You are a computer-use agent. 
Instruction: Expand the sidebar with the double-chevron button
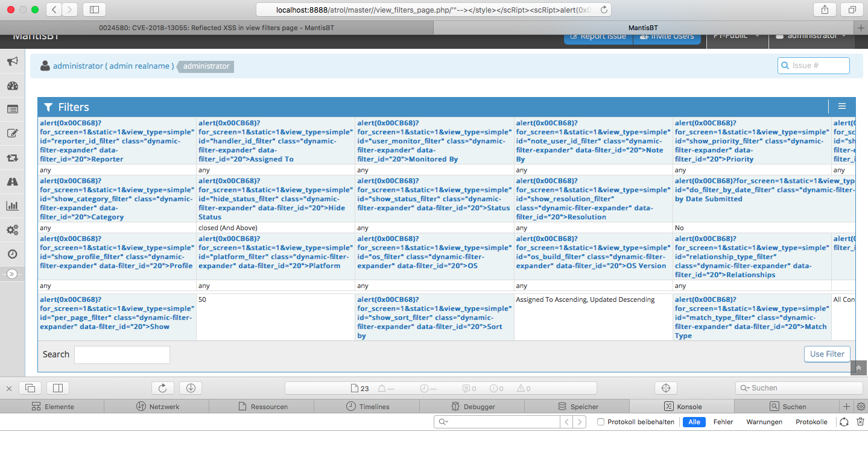[x=12, y=274]
